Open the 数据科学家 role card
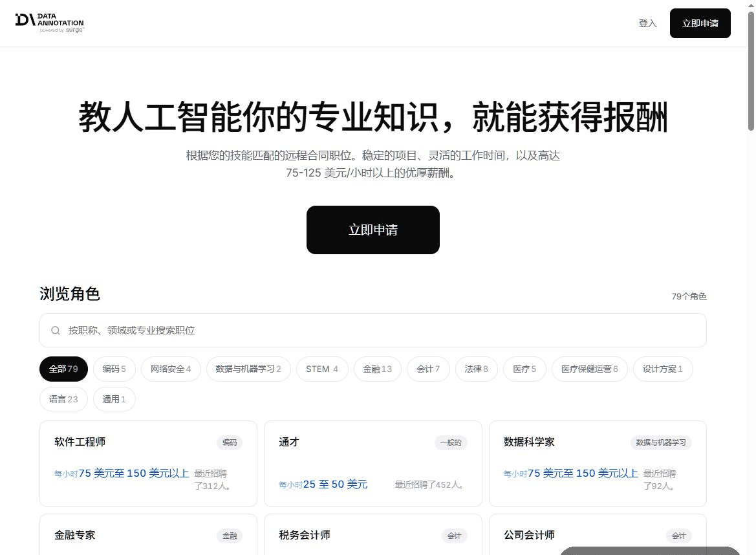Image resolution: width=756 pixels, height=555 pixels. (x=598, y=464)
